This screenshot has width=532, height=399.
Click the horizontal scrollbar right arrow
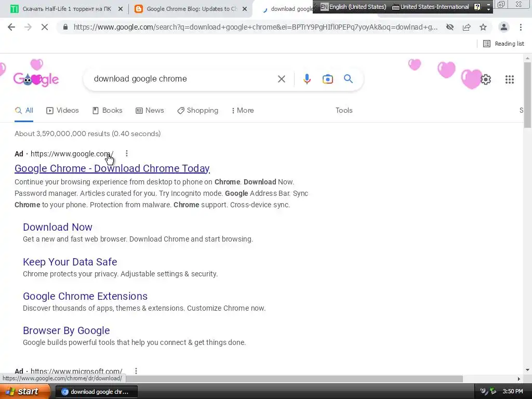[519, 379]
